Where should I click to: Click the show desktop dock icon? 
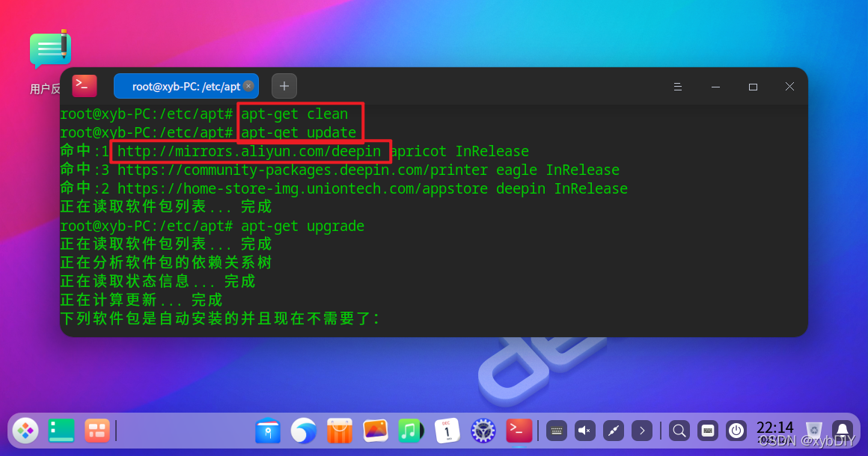[61, 431]
